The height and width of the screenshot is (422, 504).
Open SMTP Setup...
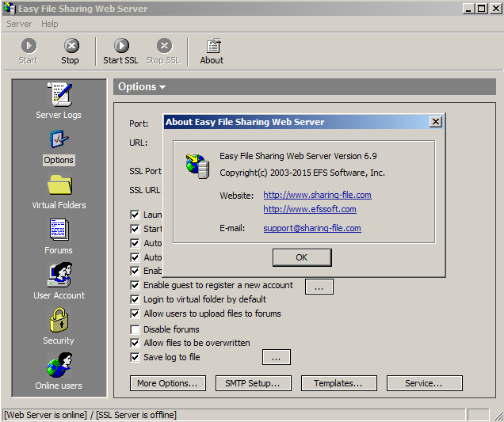[x=254, y=383]
